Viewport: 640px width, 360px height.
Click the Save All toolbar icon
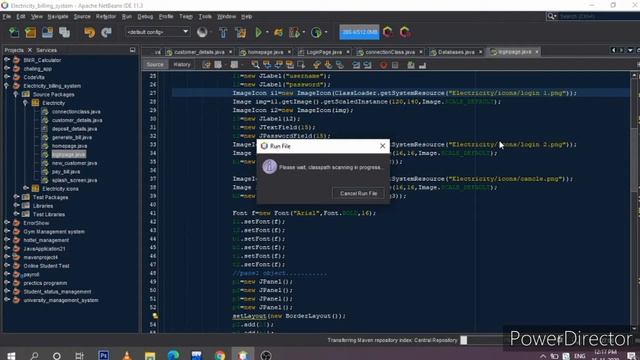64,32
